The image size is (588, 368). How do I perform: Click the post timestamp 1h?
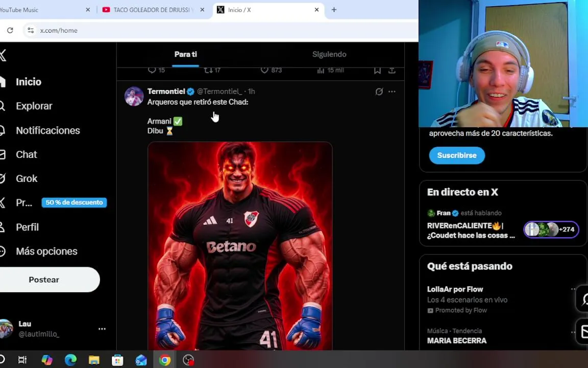click(251, 91)
